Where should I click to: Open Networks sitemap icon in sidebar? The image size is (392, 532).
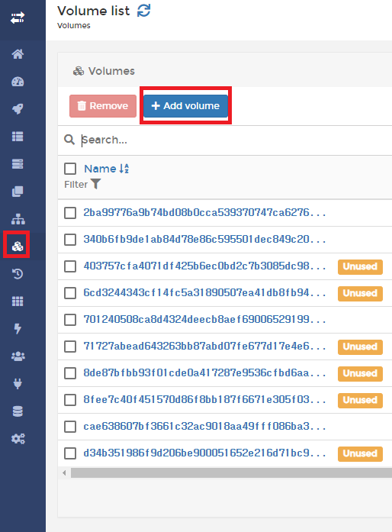[18, 219]
